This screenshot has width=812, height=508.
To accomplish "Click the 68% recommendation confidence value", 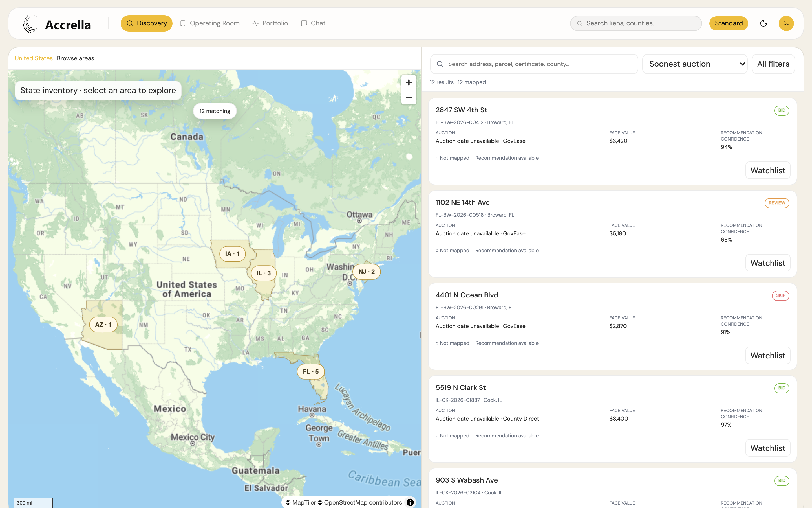I will click(726, 240).
